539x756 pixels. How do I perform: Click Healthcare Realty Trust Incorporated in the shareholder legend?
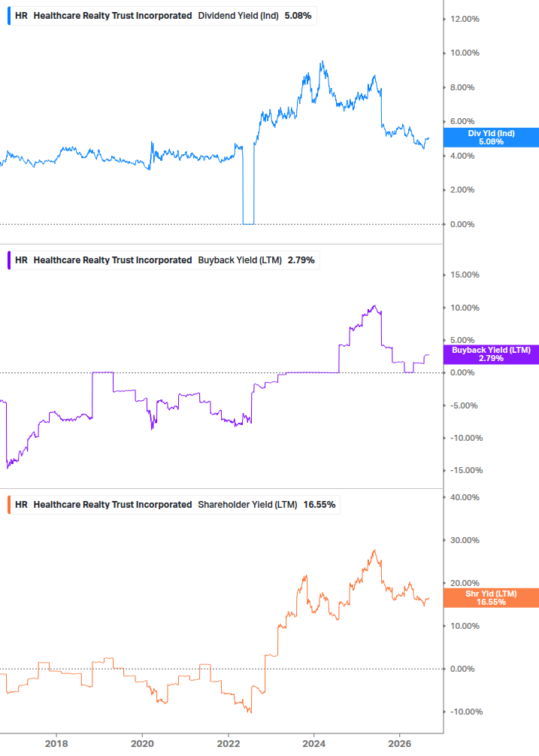click(113, 505)
